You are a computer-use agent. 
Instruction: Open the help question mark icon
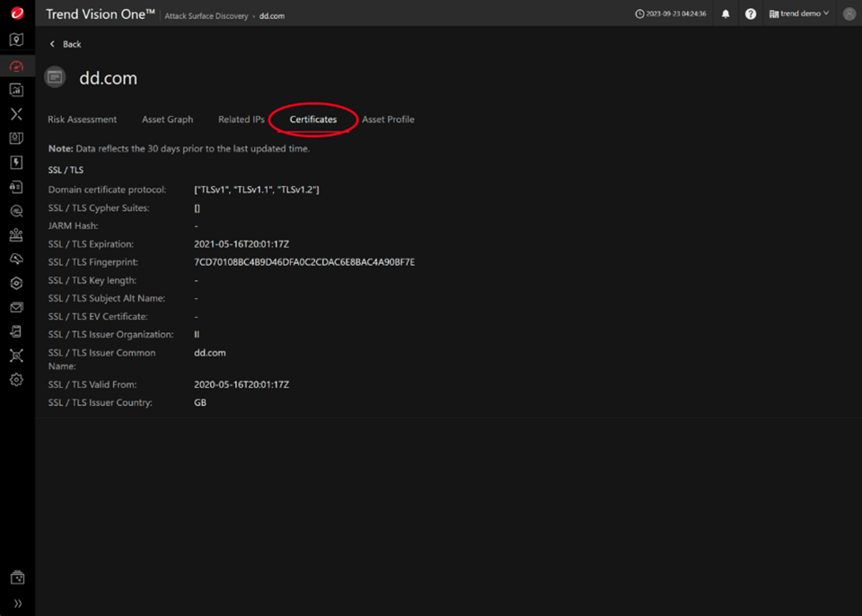tap(751, 13)
